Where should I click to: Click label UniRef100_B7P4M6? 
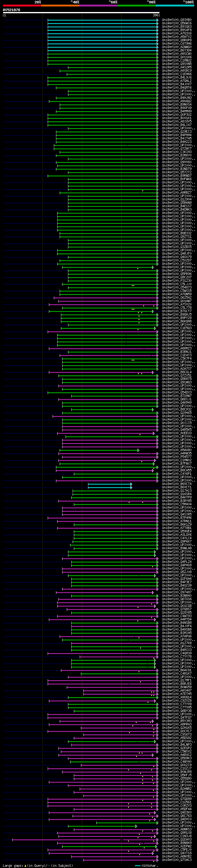pos(176,518)
